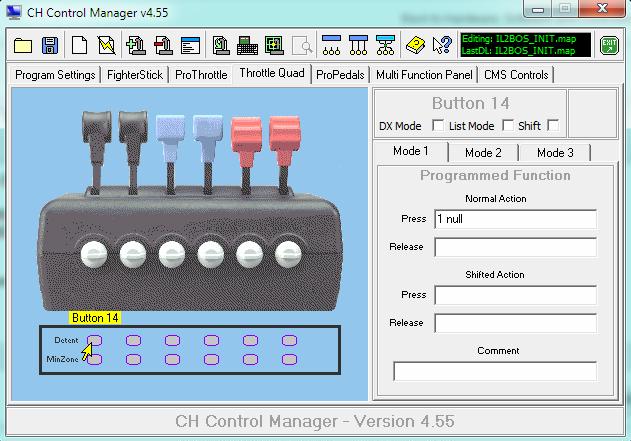
Task: Activate the What's This pointer-question icon
Action: 442,45
